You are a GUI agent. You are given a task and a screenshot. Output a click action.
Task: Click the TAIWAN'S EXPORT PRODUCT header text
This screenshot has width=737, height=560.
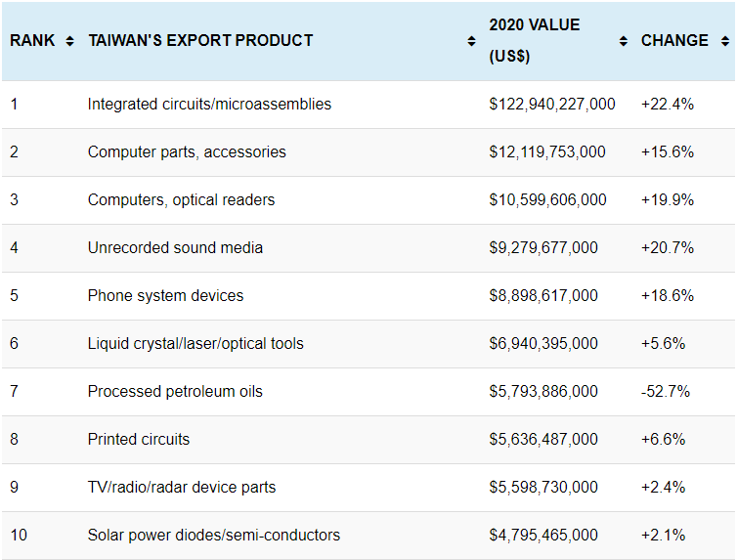(x=200, y=40)
